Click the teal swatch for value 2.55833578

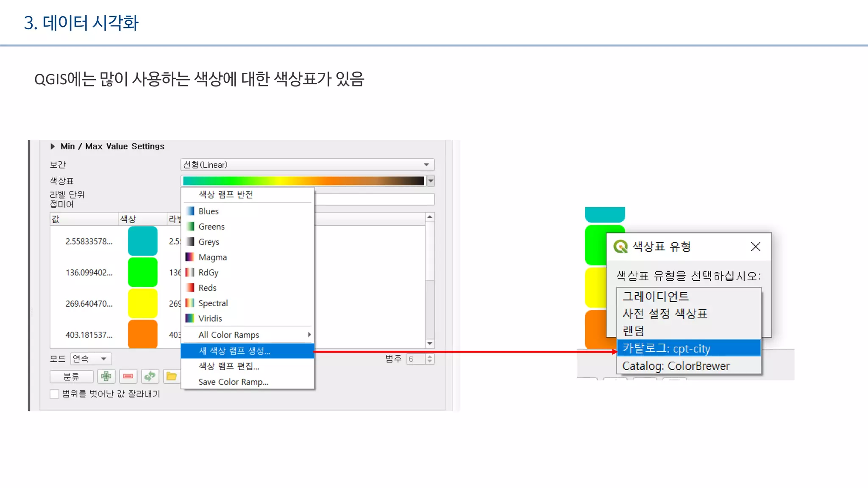point(143,241)
